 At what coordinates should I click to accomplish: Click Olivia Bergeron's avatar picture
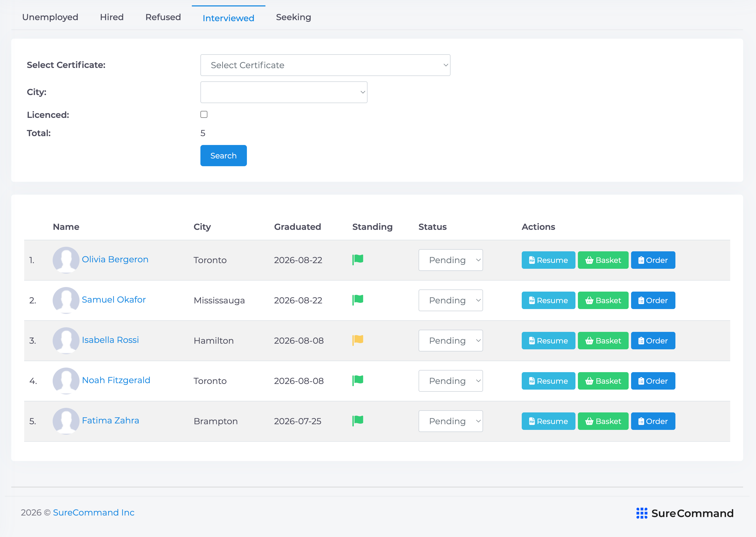click(x=66, y=260)
